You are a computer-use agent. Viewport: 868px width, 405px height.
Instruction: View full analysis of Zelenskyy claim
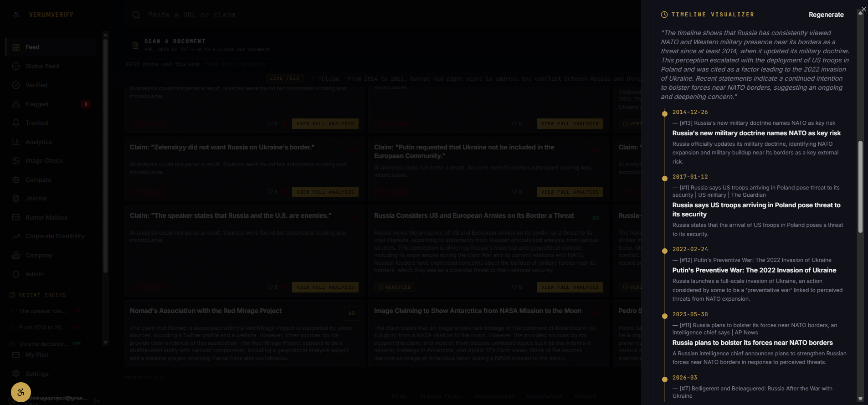coord(325,192)
